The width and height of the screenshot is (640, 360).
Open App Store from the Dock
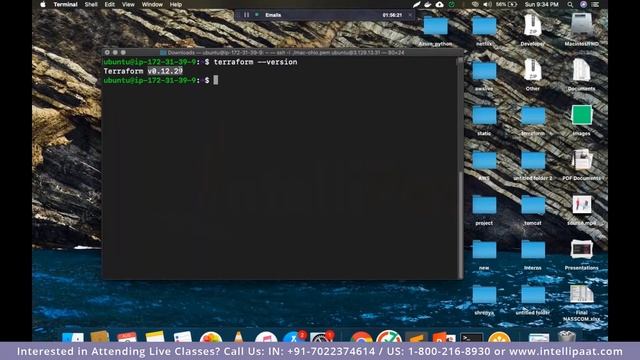click(293, 337)
